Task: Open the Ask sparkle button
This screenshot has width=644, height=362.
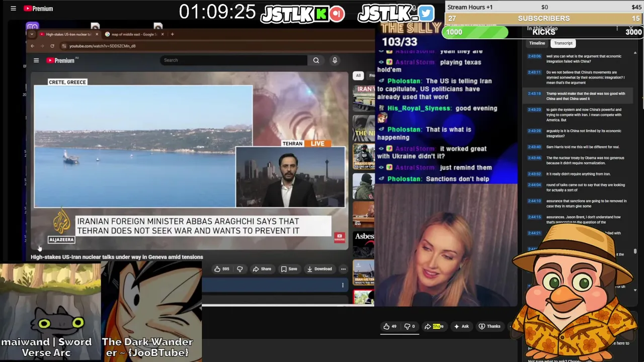Action: [461, 326]
